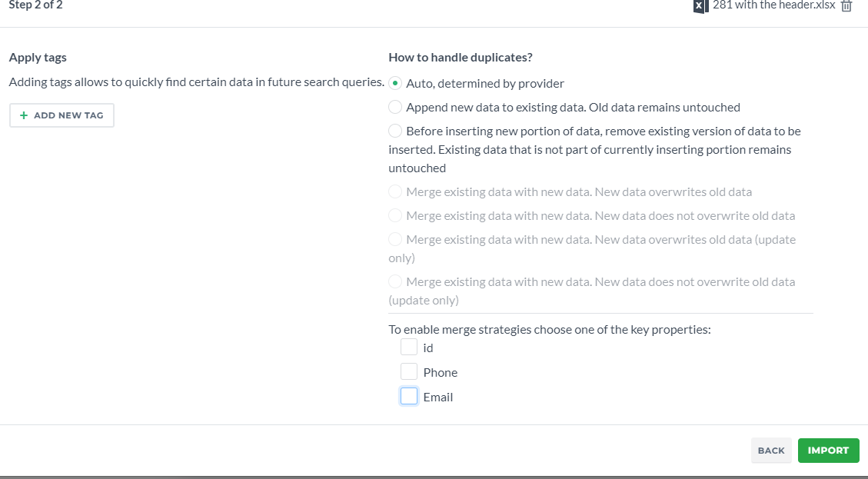Viewport: 868px width, 479px height.
Task: Click the Add New Tag button
Action: pos(62,115)
